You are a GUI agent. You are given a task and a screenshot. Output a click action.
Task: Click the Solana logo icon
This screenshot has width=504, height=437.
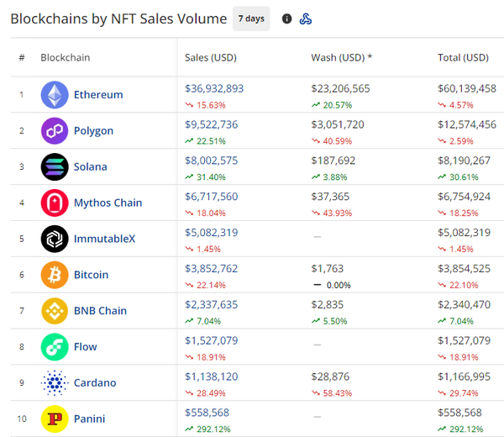[x=55, y=167]
